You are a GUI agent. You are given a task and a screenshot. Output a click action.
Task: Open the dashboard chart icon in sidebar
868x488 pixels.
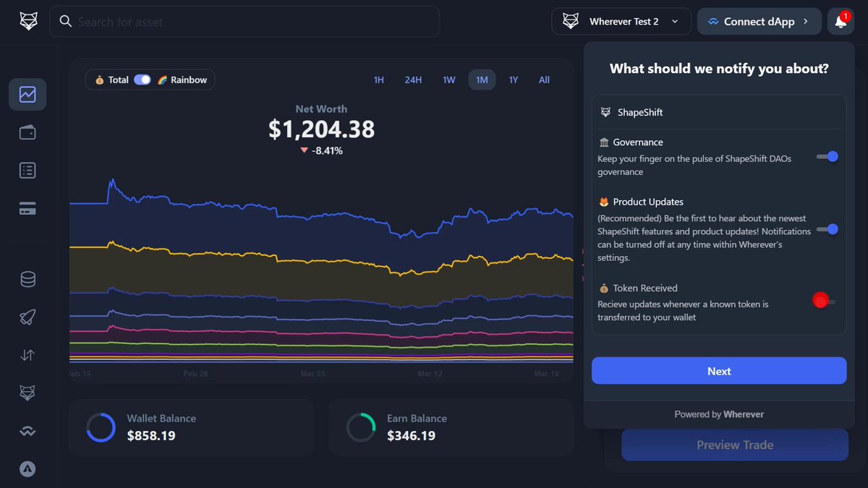point(27,95)
